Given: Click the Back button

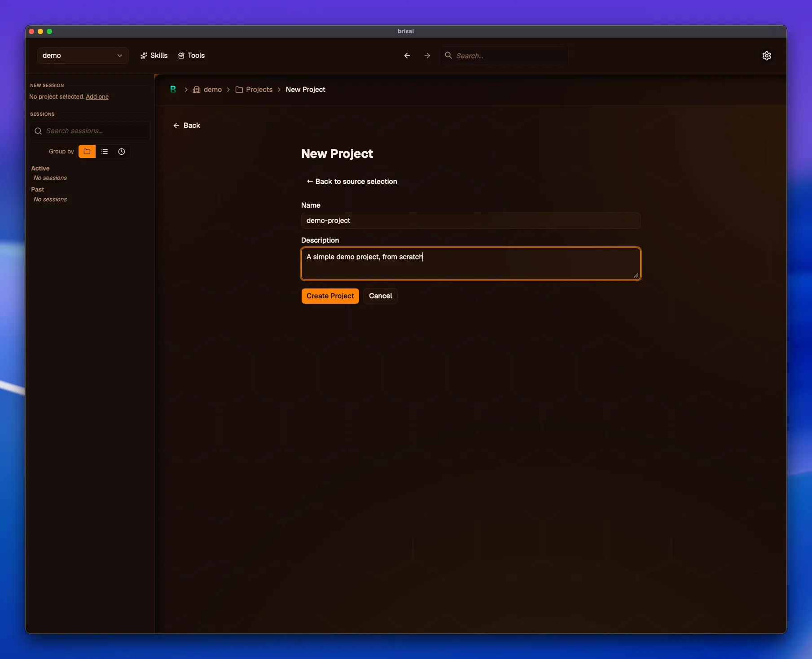Looking at the screenshot, I should pyautogui.click(x=187, y=126).
